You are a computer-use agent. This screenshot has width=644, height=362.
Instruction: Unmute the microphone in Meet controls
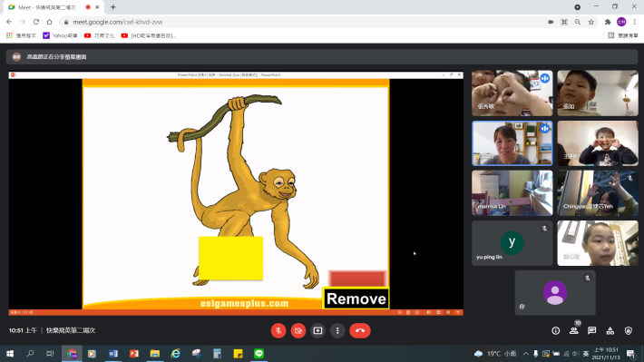click(x=278, y=331)
